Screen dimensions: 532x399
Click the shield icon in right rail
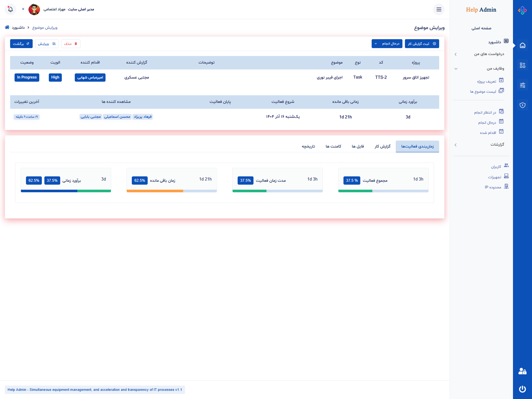522,105
